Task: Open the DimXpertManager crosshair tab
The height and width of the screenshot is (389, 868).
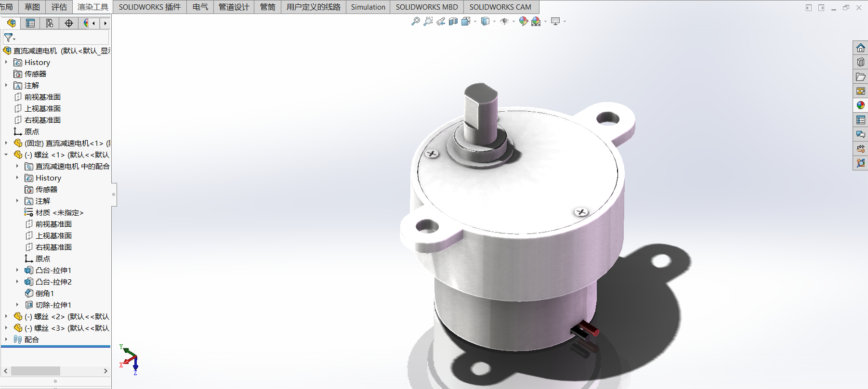Action: (x=69, y=23)
